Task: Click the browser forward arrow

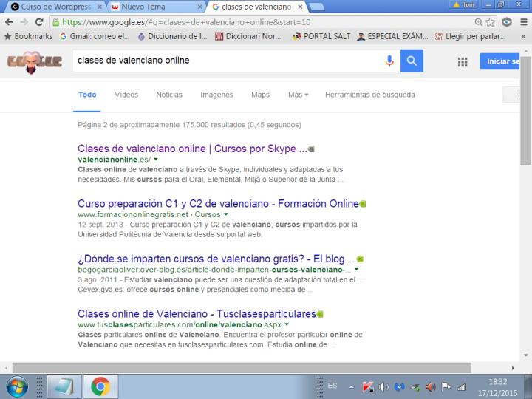Action: pyautogui.click(x=24, y=22)
